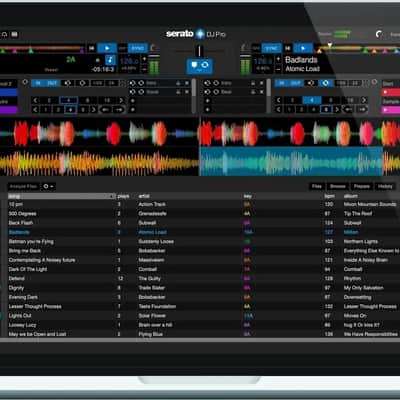Halve loop length on right deck
400x400 pixels.
click(x=341, y=83)
